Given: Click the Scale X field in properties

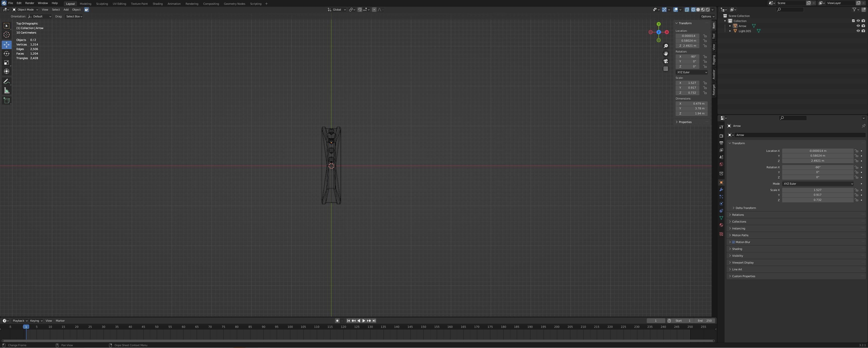Looking at the screenshot, I should [x=818, y=190].
